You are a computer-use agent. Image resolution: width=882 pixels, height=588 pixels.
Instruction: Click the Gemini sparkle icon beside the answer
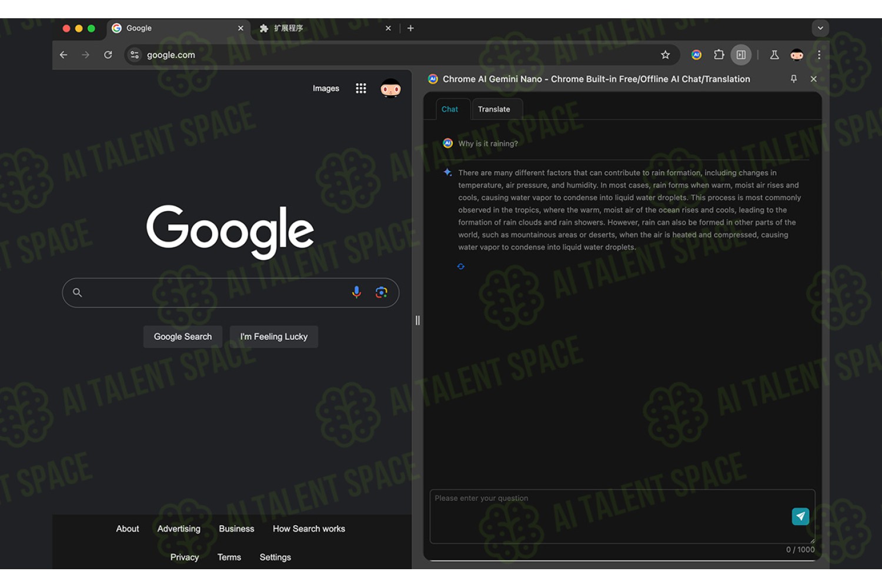(447, 172)
